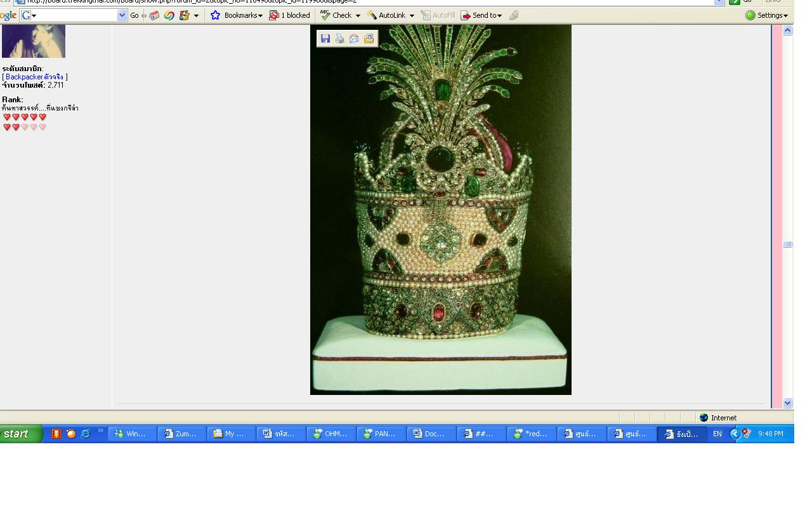Click the spell Check button

[336, 15]
